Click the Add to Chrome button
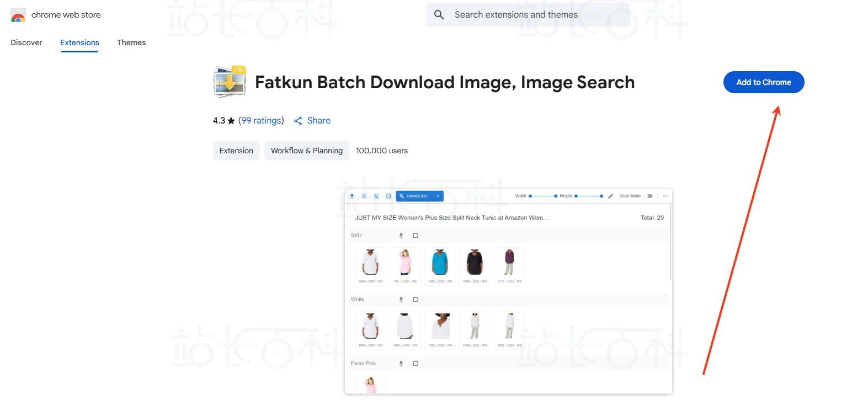The height and width of the screenshot is (407, 868). (x=763, y=82)
